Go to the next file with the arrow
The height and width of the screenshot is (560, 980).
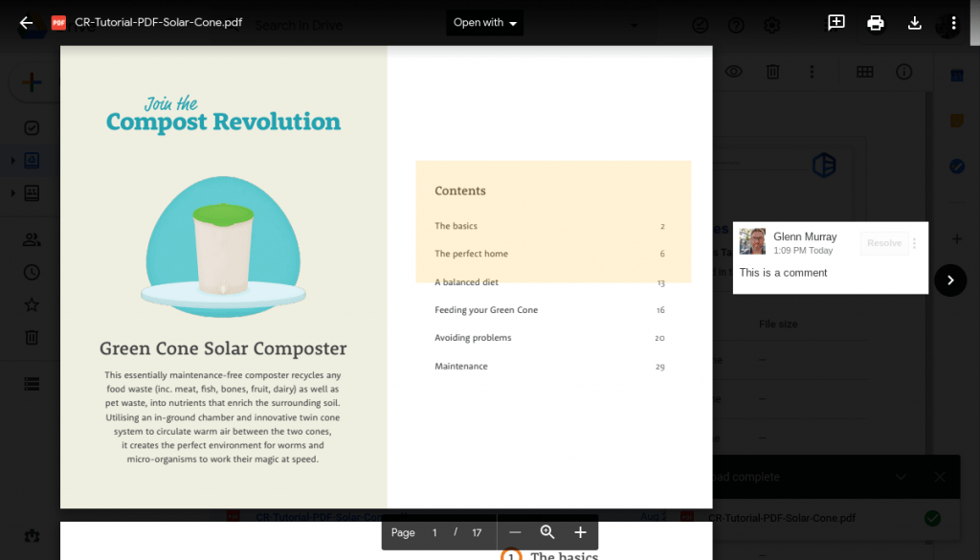pyautogui.click(x=950, y=280)
